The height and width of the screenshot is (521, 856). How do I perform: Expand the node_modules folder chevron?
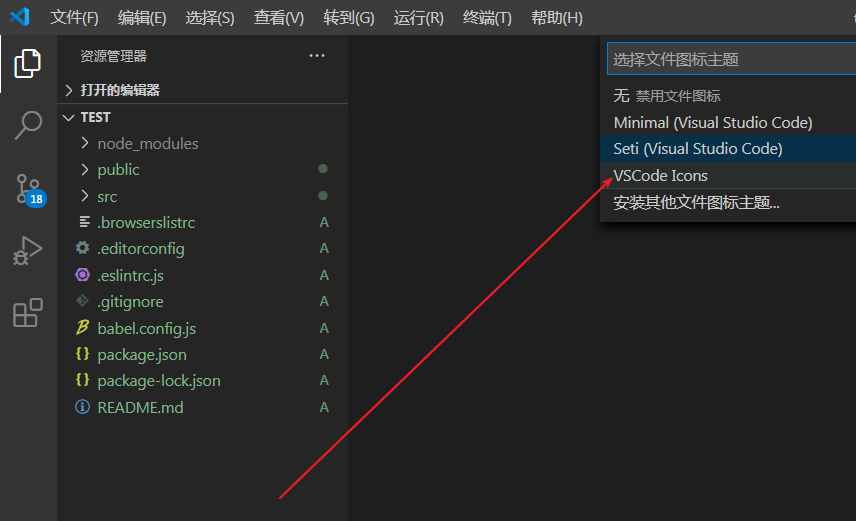click(85, 143)
